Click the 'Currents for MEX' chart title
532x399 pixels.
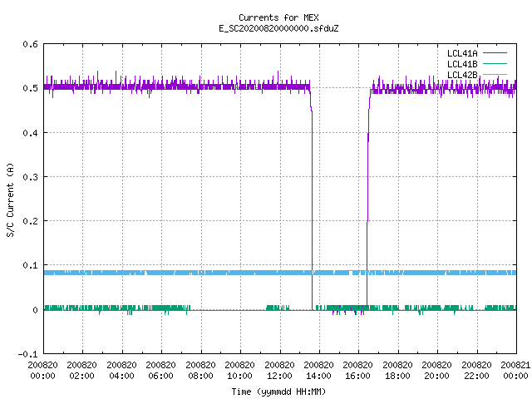(x=278, y=17)
